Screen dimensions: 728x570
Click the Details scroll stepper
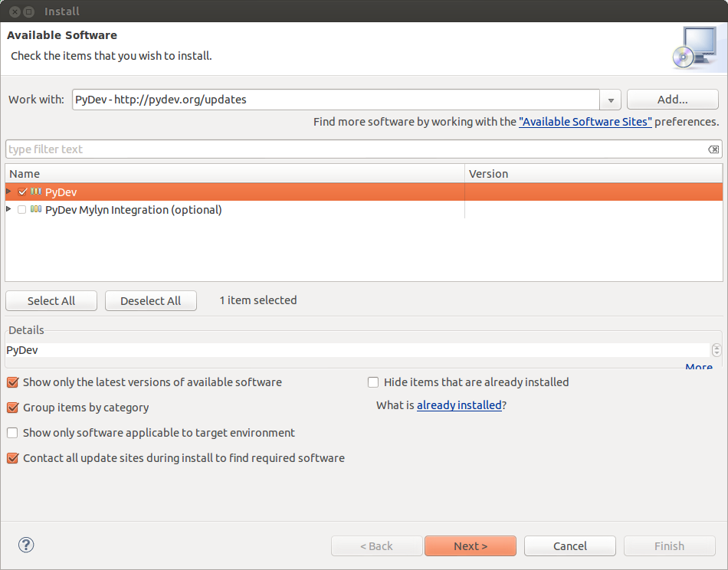[717, 350]
